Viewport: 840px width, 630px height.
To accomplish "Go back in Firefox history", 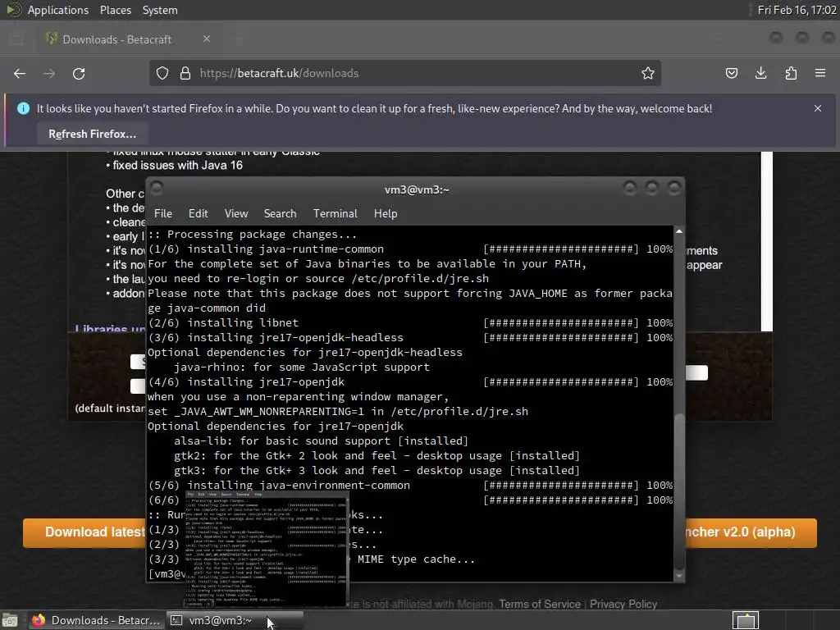I will click(20, 73).
